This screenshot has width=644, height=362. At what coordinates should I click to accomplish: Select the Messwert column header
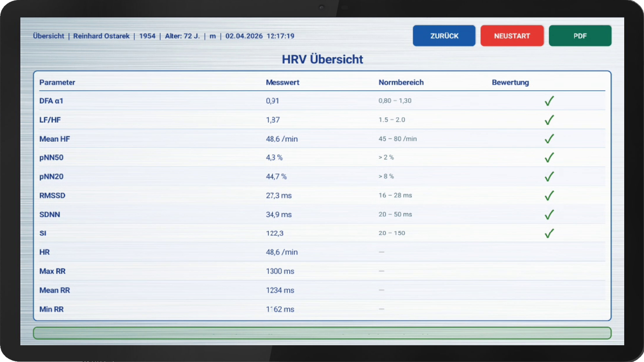[x=282, y=82]
